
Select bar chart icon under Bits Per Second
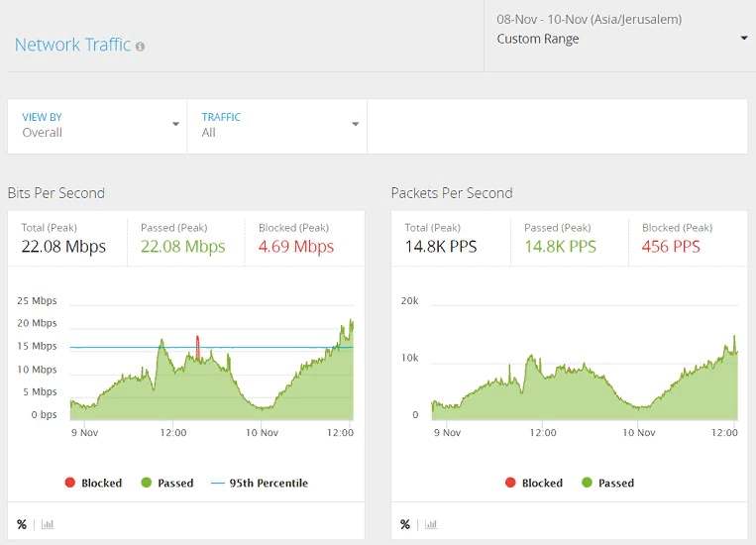(48, 524)
